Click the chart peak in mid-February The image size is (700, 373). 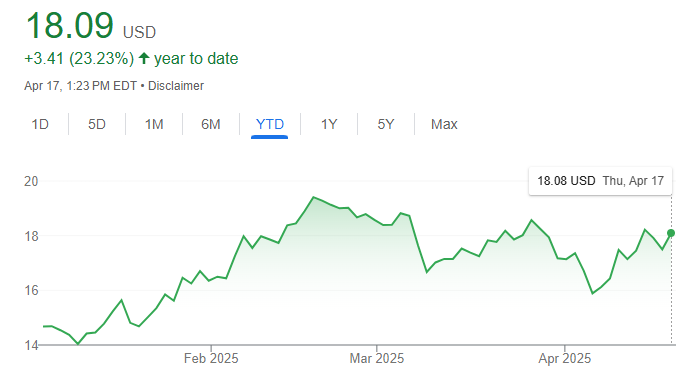(x=313, y=197)
